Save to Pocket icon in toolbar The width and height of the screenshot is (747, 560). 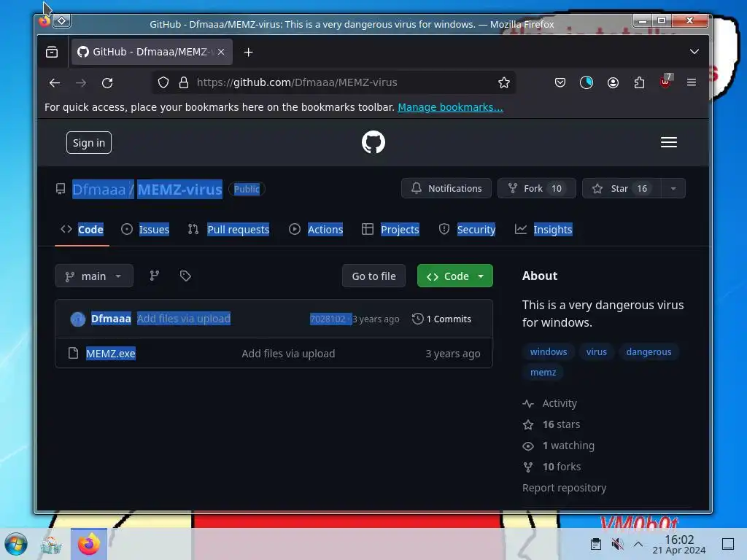point(560,83)
